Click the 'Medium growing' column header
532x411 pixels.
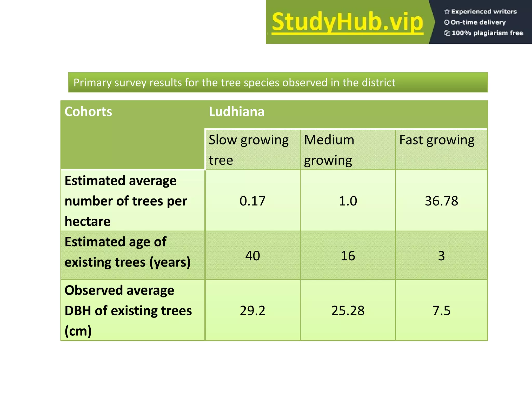tap(348, 150)
